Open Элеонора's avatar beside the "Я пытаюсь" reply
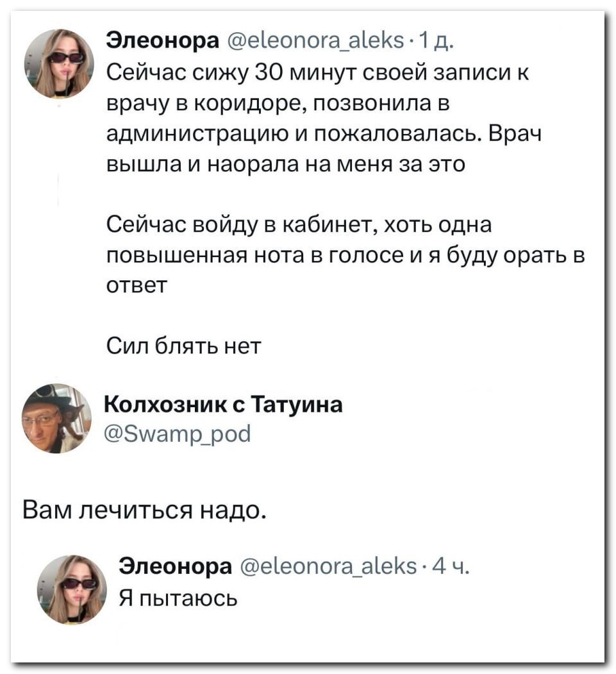 tap(71, 589)
